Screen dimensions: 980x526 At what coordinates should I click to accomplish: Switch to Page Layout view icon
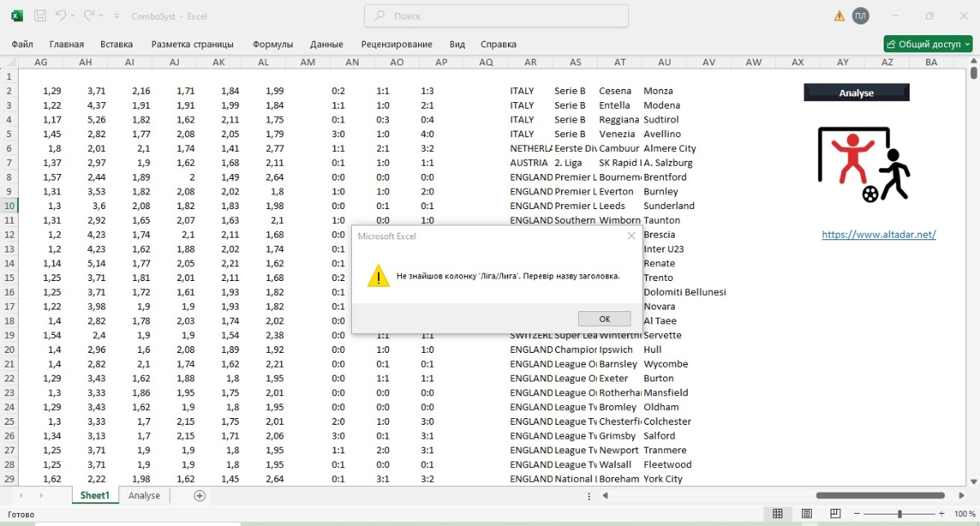807,514
